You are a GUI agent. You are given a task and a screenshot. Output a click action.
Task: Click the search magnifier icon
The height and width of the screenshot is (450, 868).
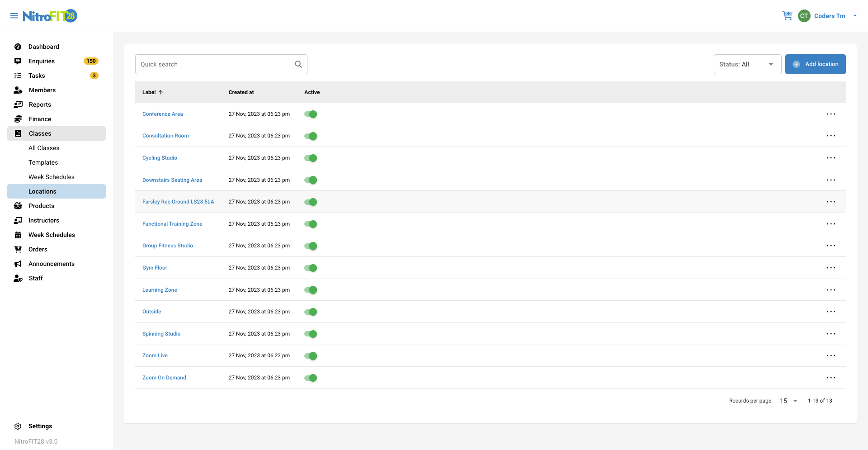(x=298, y=64)
